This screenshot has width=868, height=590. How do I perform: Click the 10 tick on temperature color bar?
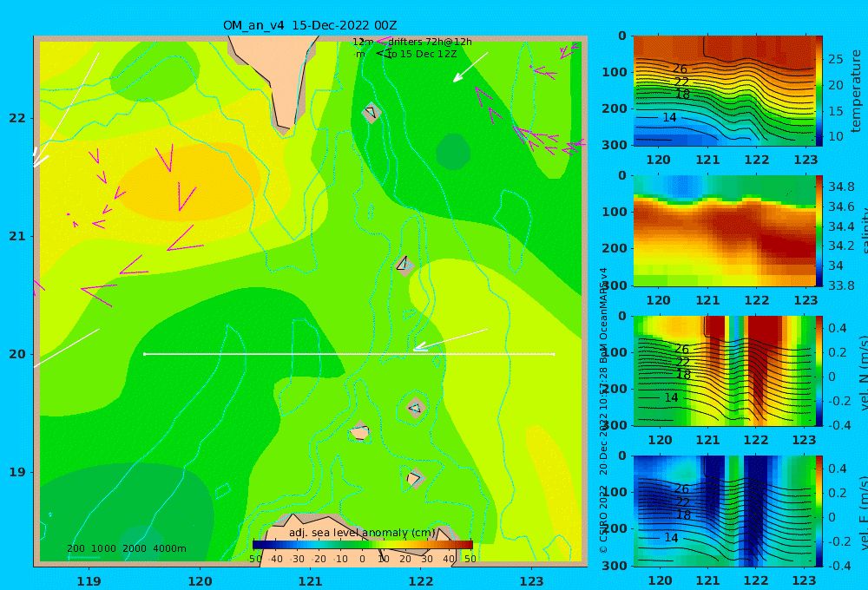click(x=835, y=136)
